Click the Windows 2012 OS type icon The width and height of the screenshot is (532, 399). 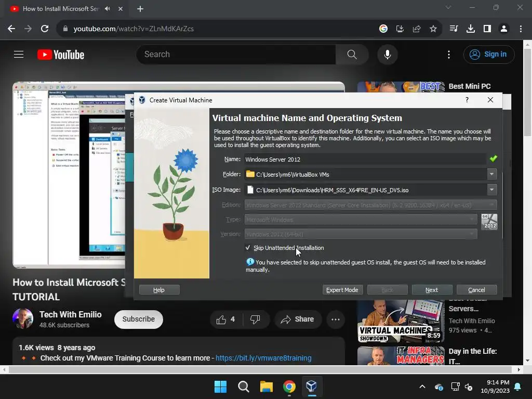[x=489, y=221]
